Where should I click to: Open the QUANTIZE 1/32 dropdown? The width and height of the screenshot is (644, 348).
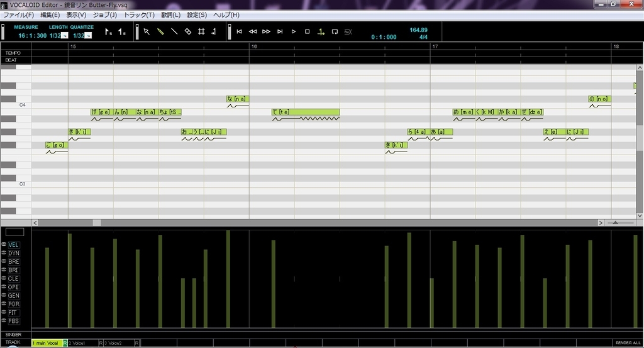[x=88, y=36]
